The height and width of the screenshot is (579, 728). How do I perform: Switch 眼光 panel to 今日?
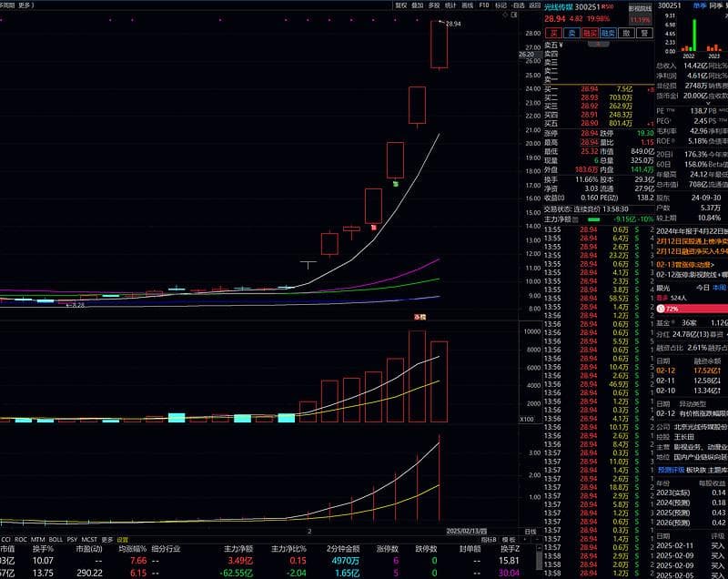(x=703, y=288)
